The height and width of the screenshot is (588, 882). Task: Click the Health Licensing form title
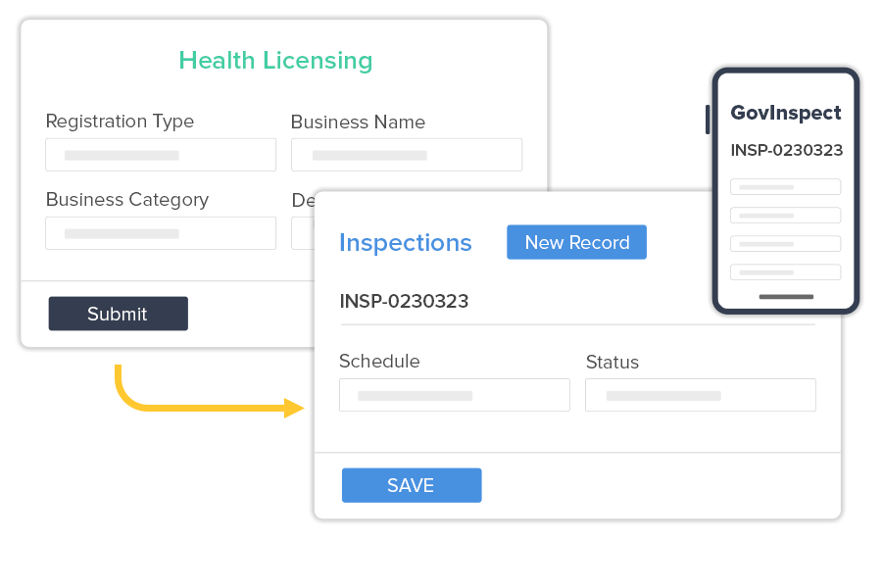275,61
